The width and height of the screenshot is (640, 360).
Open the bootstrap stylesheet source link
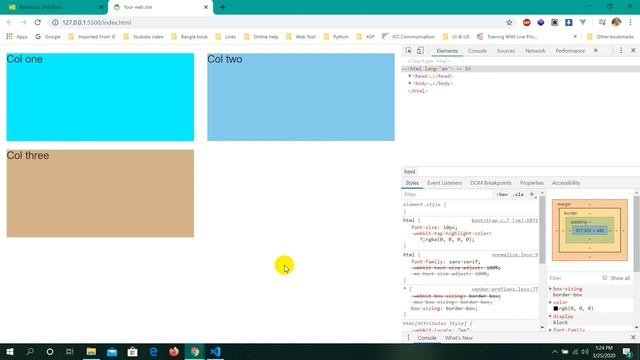[504, 220]
